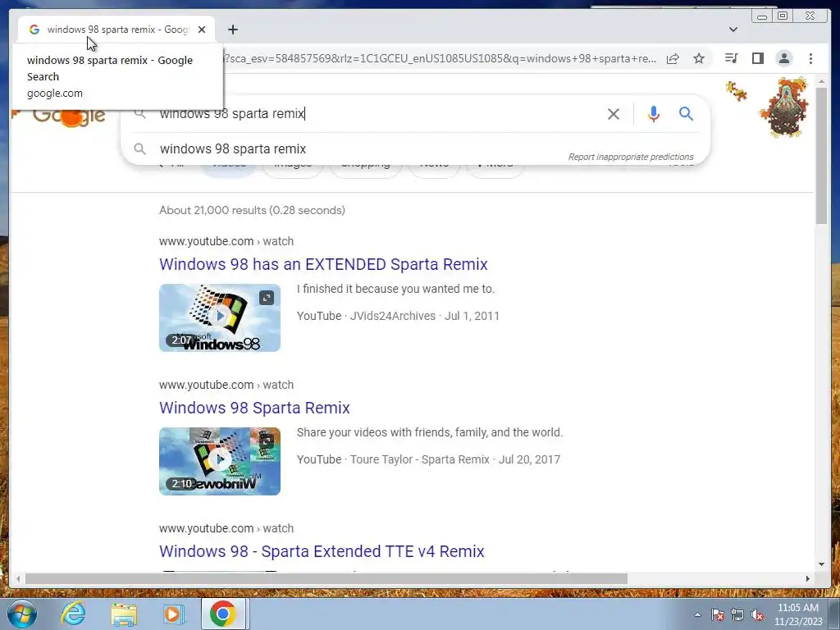
Task: Click the vertical scrollbar thumb
Action: [822, 155]
